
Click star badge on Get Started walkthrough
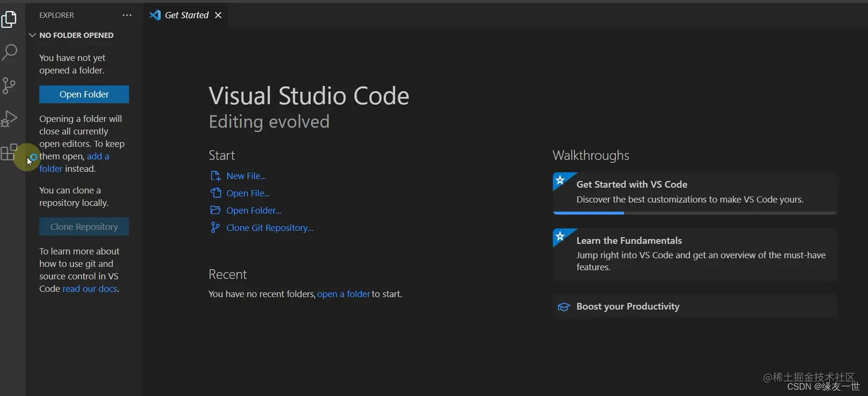click(x=560, y=179)
